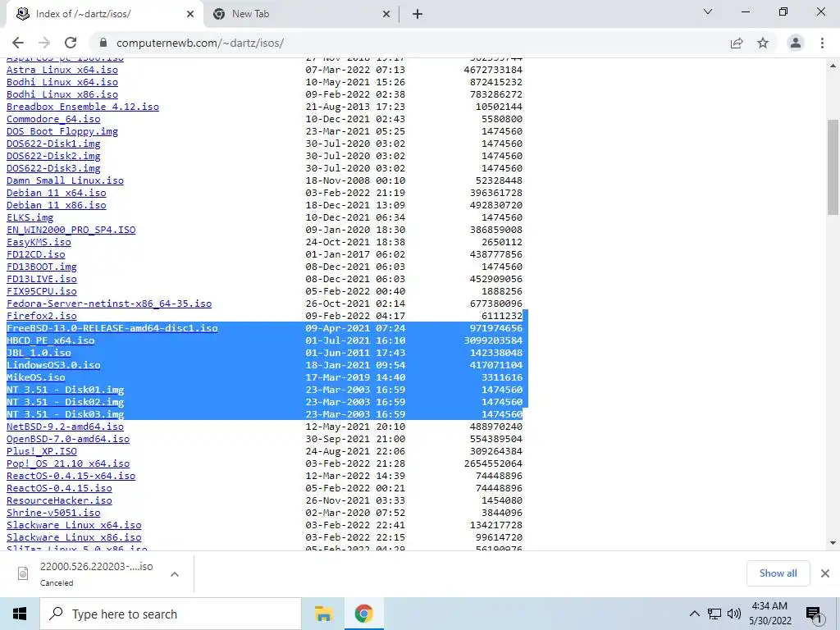Click the padlock site info icon
This screenshot has width=840, height=630.
coord(103,43)
